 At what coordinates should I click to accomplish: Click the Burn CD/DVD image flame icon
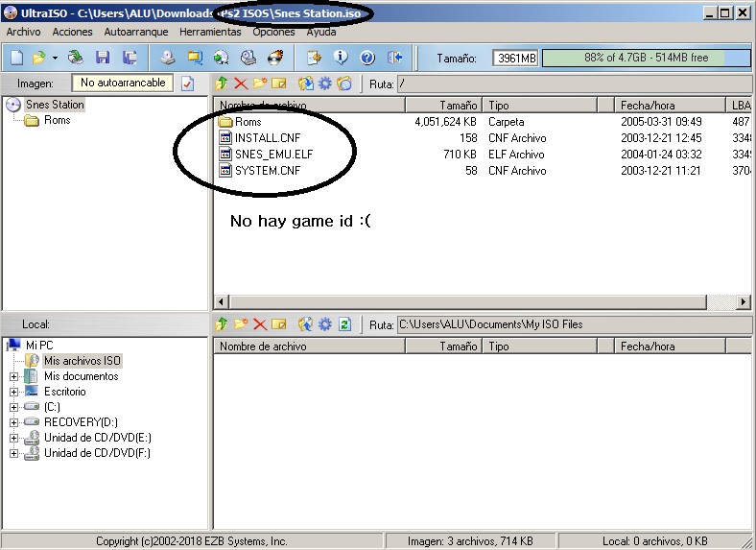(276, 58)
